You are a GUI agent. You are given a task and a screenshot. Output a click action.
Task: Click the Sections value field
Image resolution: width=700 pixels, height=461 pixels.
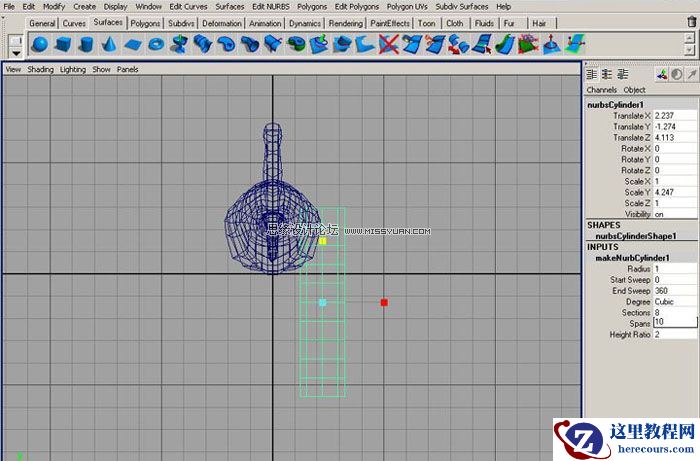675,312
